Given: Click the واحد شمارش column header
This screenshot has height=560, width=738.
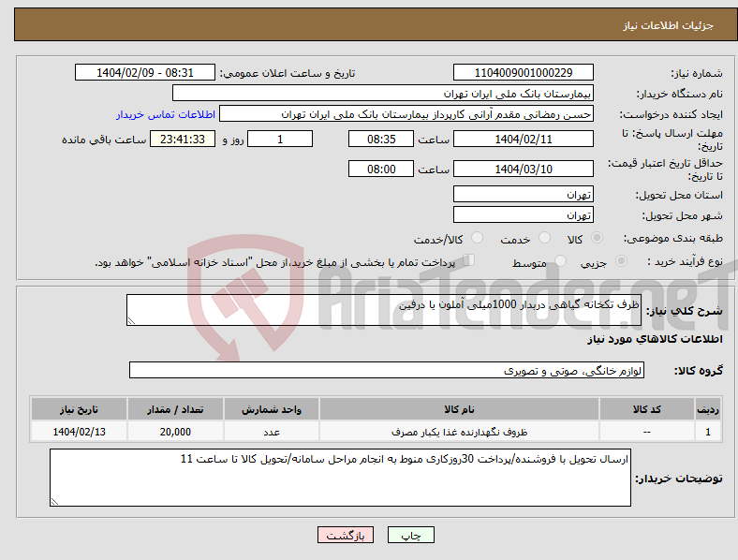Looking at the screenshot, I should 272,409.
